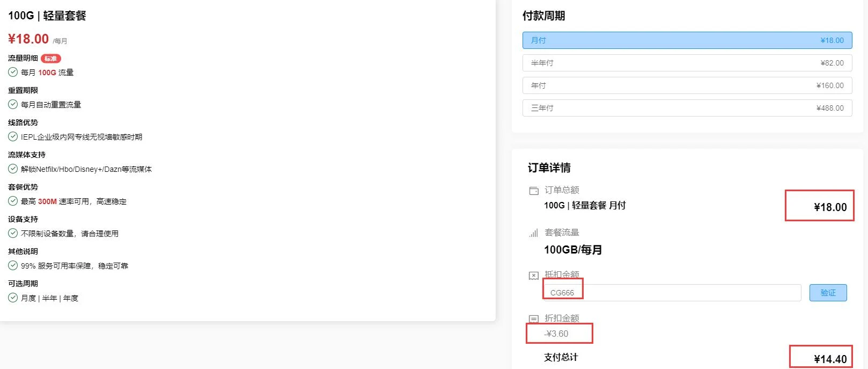Click the check icon beside IEPL企业级内网专线
The image size is (868, 369).
click(x=13, y=136)
